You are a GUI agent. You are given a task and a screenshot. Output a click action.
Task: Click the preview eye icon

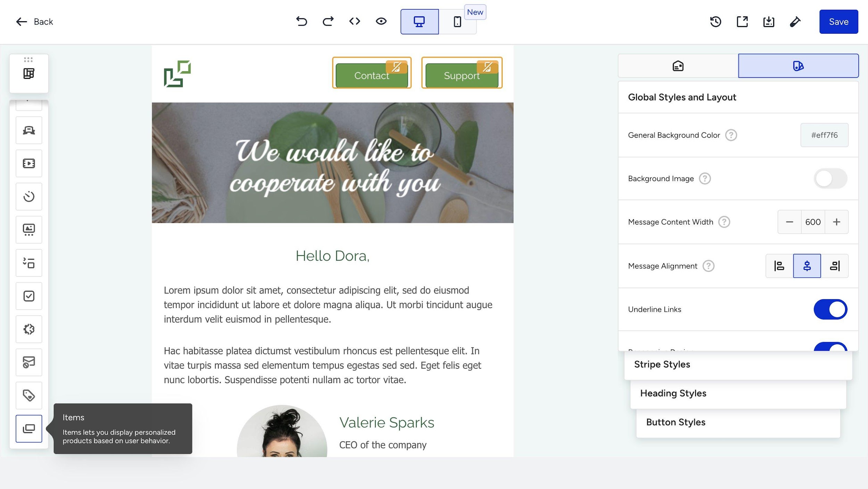381,22
